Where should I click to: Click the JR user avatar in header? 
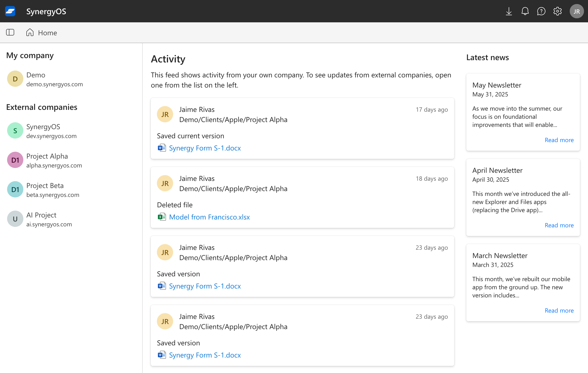point(577,11)
